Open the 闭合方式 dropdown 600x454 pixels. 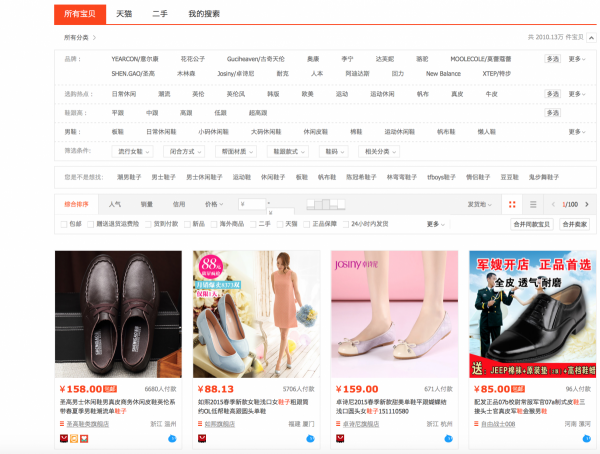pyautogui.click(x=184, y=152)
